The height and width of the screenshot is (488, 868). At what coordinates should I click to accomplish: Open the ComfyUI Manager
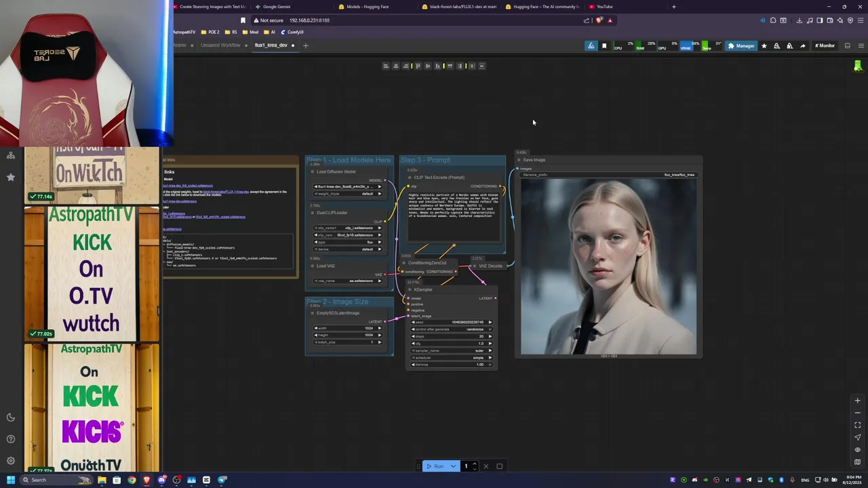pos(741,46)
